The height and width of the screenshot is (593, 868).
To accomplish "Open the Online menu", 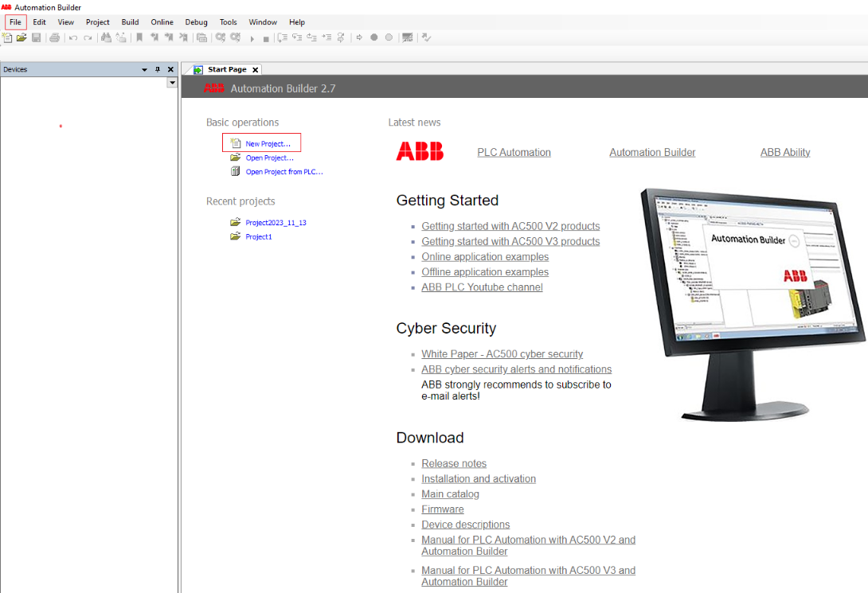I will pos(162,22).
